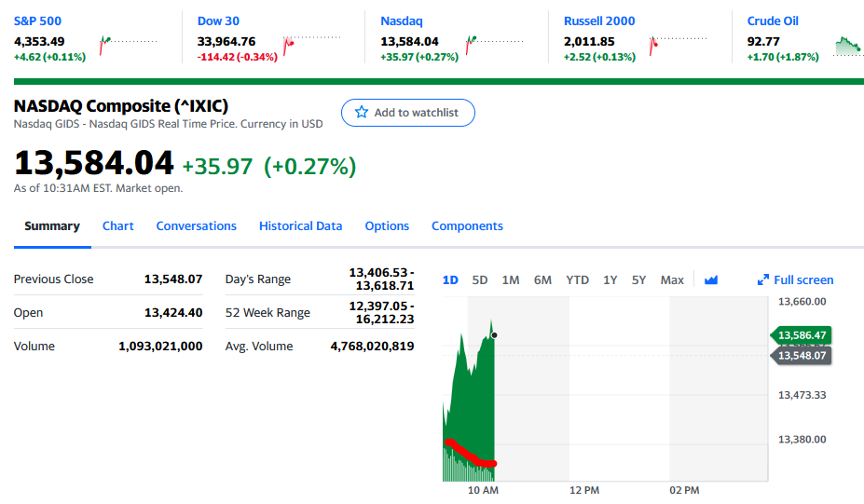
Task: Click the current price dot on chart
Action: (494, 334)
